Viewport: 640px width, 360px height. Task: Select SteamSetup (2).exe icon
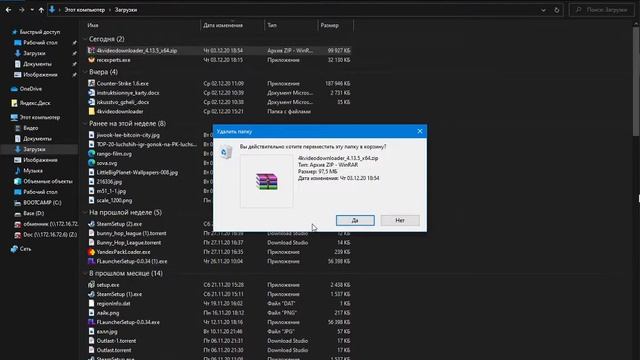tap(91, 224)
